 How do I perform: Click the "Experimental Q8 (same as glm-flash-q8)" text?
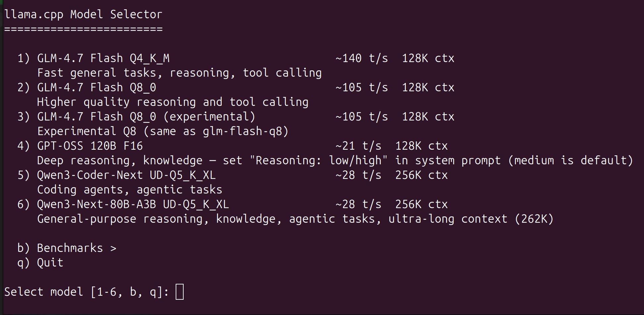[163, 131]
